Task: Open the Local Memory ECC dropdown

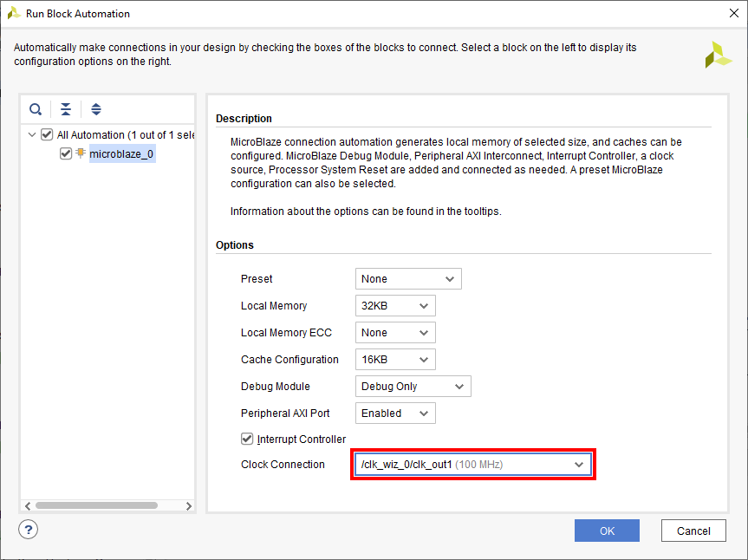Action: pos(395,333)
